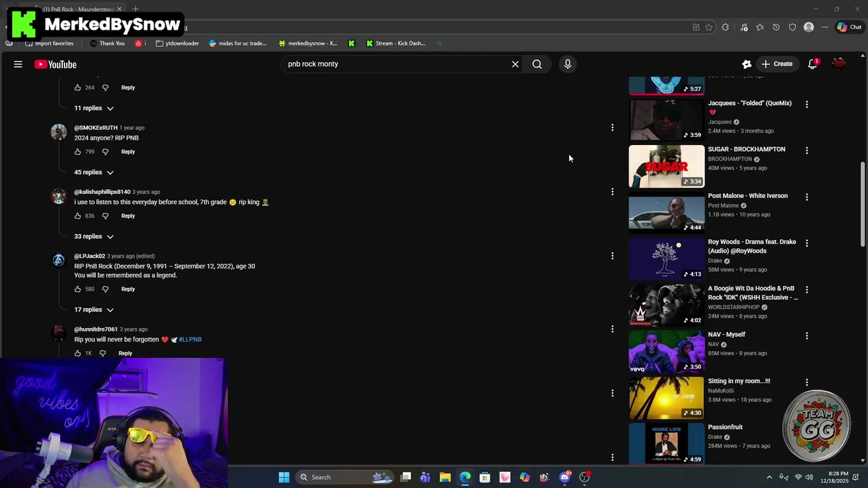Screen dimensions: 868x488
Task: Open a new browser tab with plus
Action: [x=136, y=9]
